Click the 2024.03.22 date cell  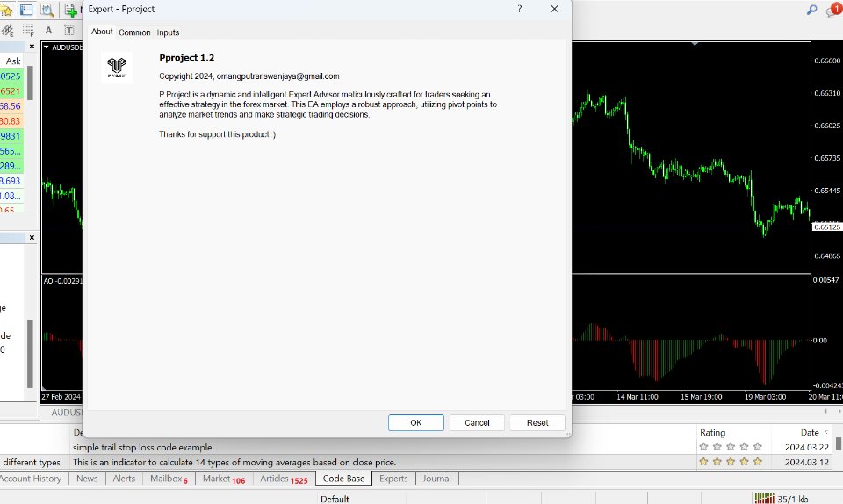pyautogui.click(x=806, y=447)
